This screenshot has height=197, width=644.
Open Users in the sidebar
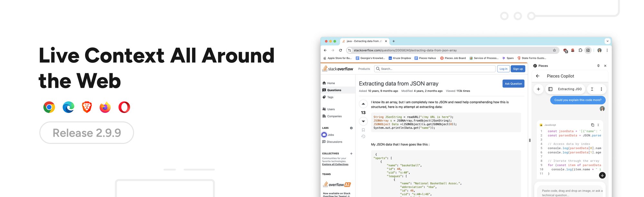click(328, 109)
